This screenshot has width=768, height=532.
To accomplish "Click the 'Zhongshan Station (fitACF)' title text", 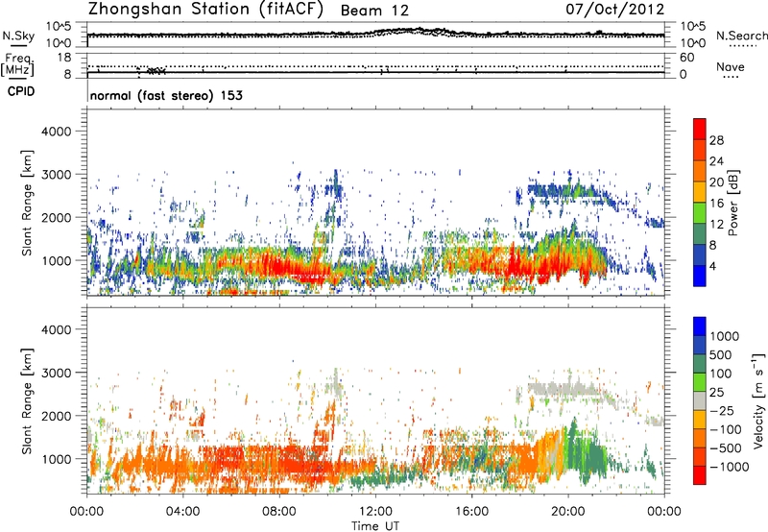I will [x=205, y=10].
